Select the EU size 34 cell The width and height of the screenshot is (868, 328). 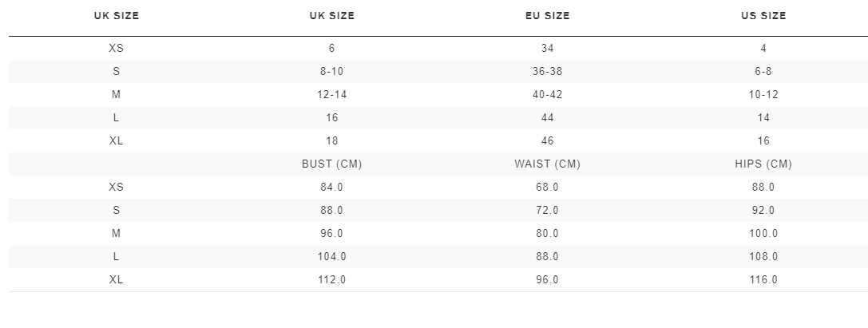click(548, 49)
